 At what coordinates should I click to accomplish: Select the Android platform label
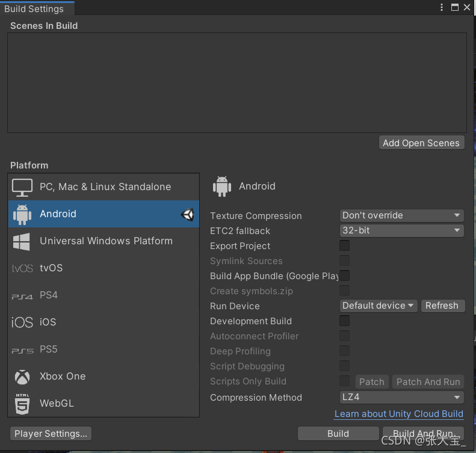tap(58, 214)
